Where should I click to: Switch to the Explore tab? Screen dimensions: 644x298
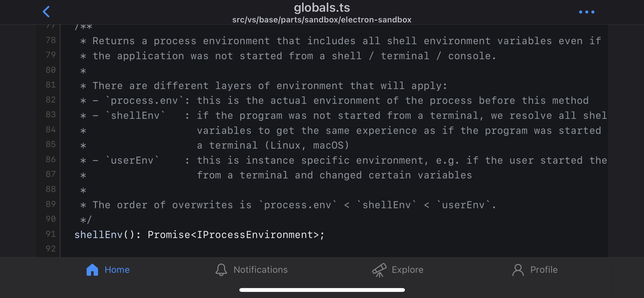coord(407,269)
